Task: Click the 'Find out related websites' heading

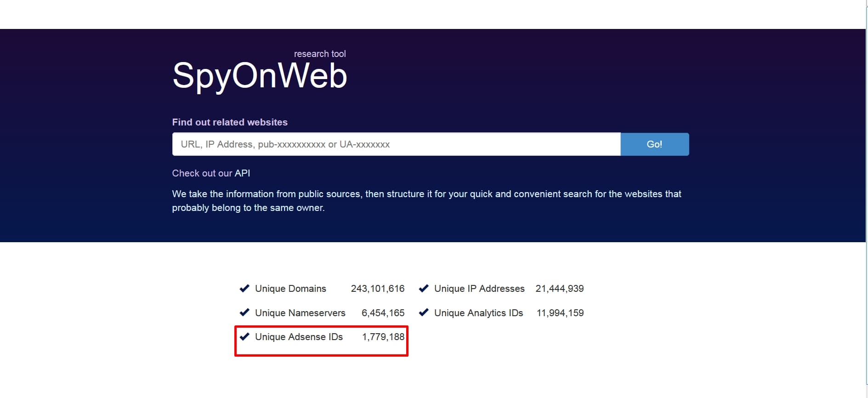Action: point(230,122)
